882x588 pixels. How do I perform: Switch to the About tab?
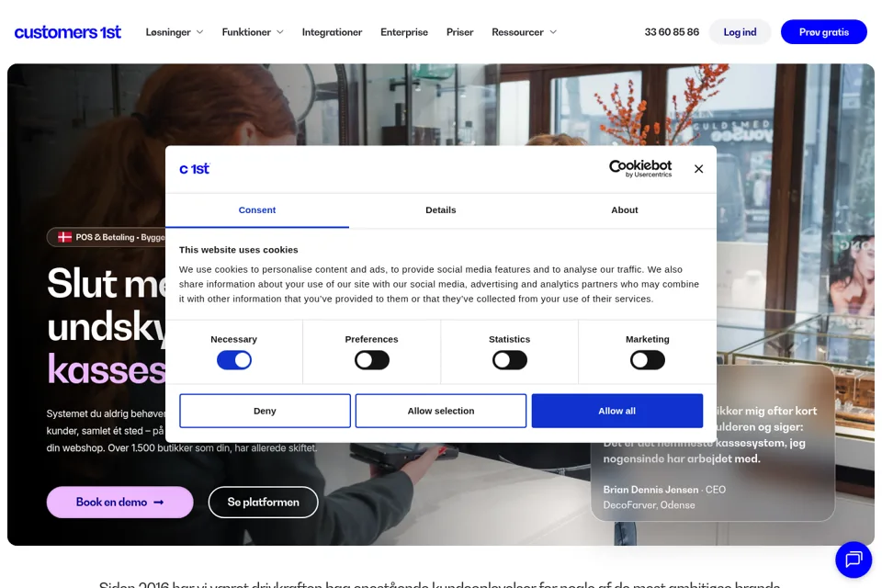(x=625, y=210)
